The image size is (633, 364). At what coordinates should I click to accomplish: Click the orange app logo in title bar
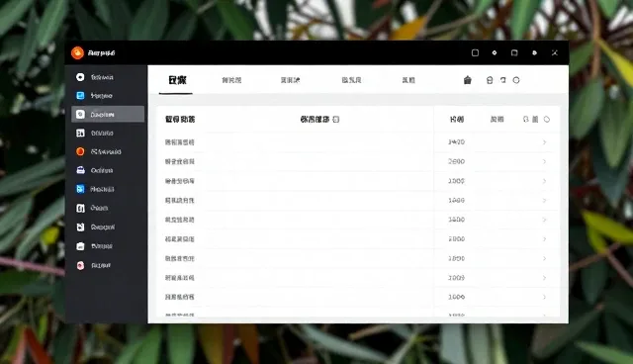pos(77,52)
